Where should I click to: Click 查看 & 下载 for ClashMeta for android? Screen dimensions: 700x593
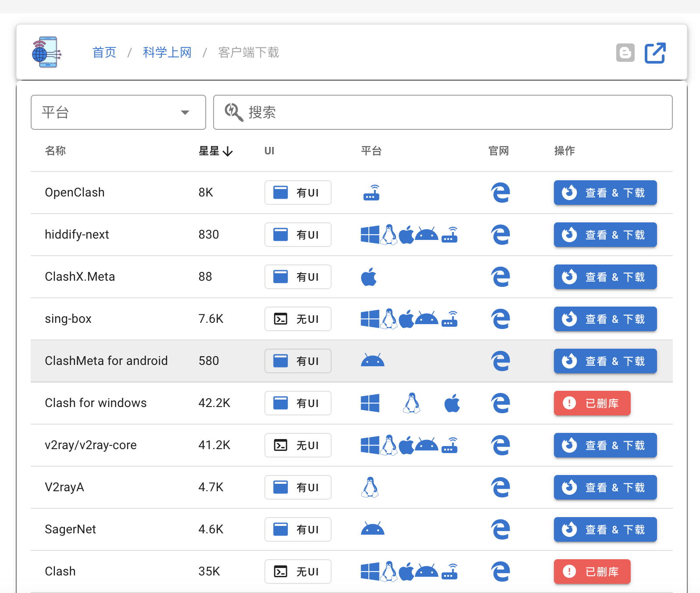(605, 361)
